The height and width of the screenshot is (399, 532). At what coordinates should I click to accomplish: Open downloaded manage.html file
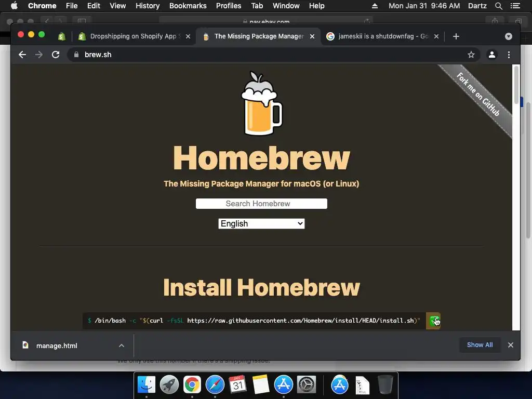[57, 345]
